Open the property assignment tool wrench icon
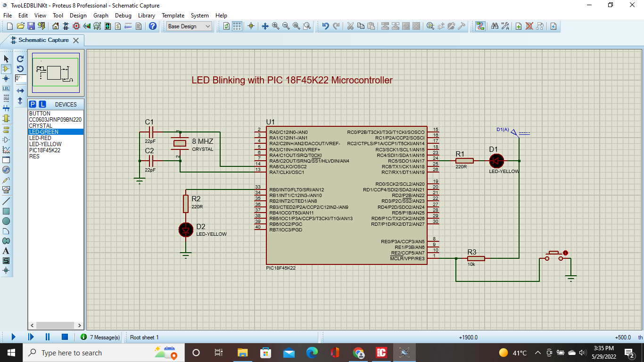Viewport: 644px width, 362px height. point(505,26)
